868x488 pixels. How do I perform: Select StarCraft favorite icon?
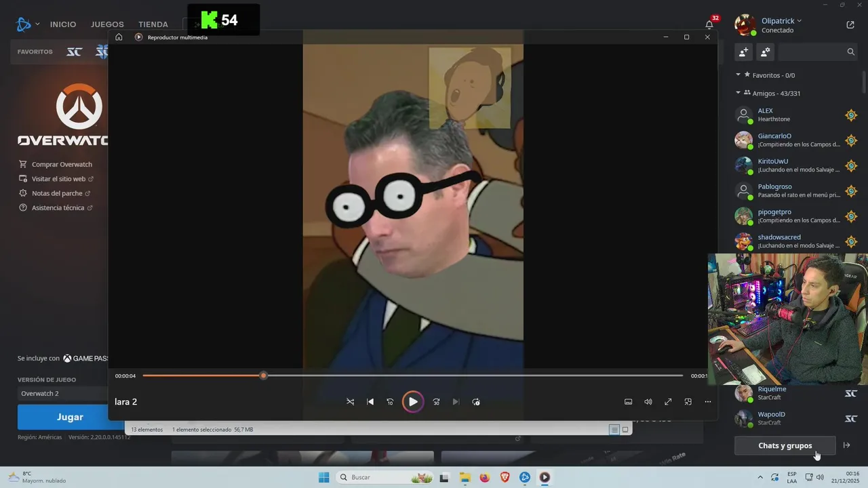[x=75, y=52]
